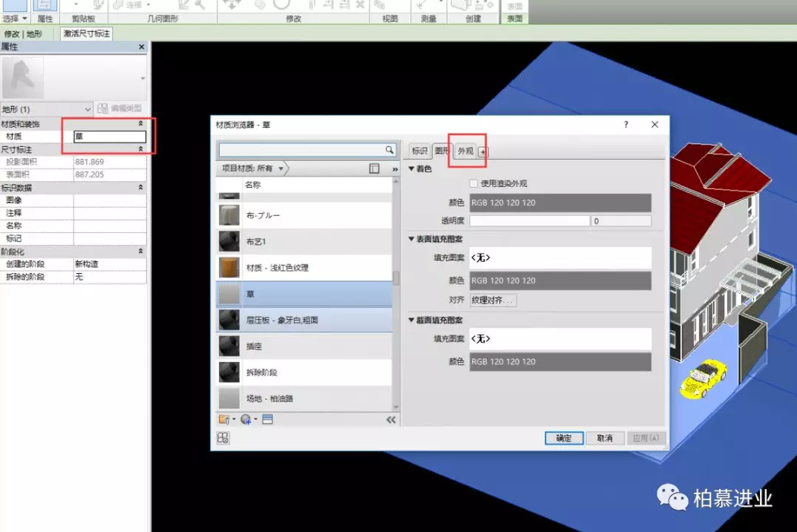The height and width of the screenshot is (532, 797).
Task: Click the 应用(A) apply button
Action: [x=646, y=438]
